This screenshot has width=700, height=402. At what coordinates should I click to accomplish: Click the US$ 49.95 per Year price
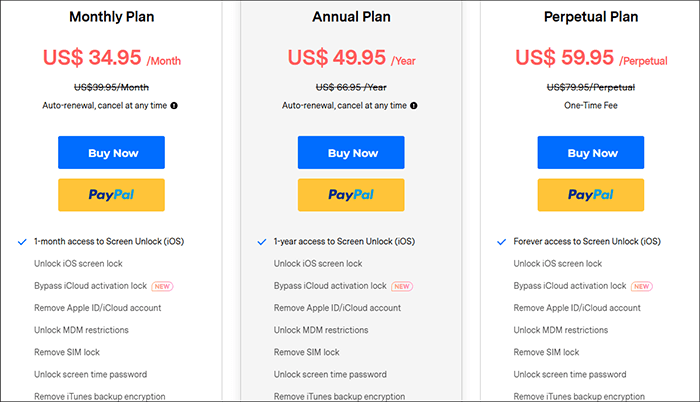(351, 58)
